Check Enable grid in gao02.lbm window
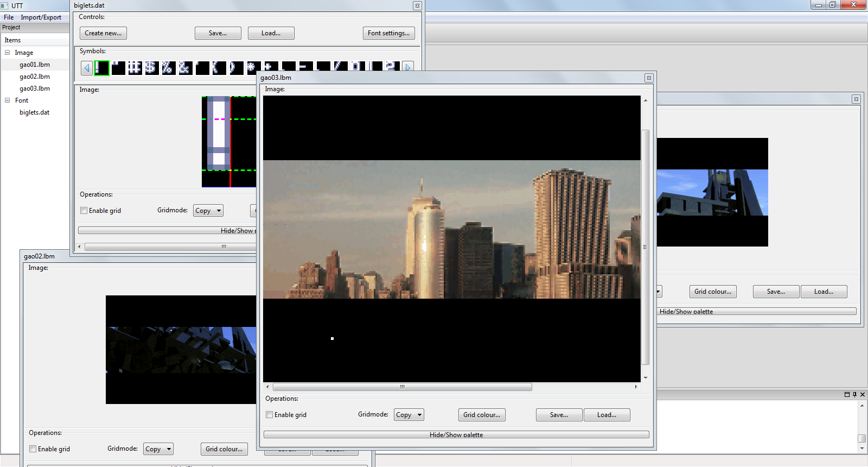868x467 pixels. (33, 449)
